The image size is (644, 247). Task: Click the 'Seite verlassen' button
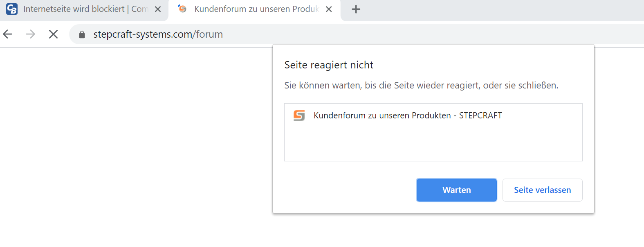click(x=542, y=190)
